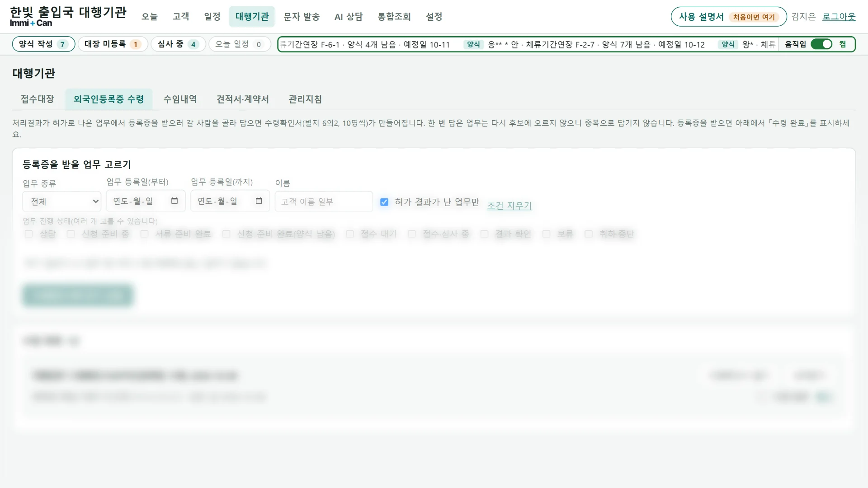Open 오늘 in top navigation
Image resolution: width=868 pixels, height=488 pixels.
point(149,17)
